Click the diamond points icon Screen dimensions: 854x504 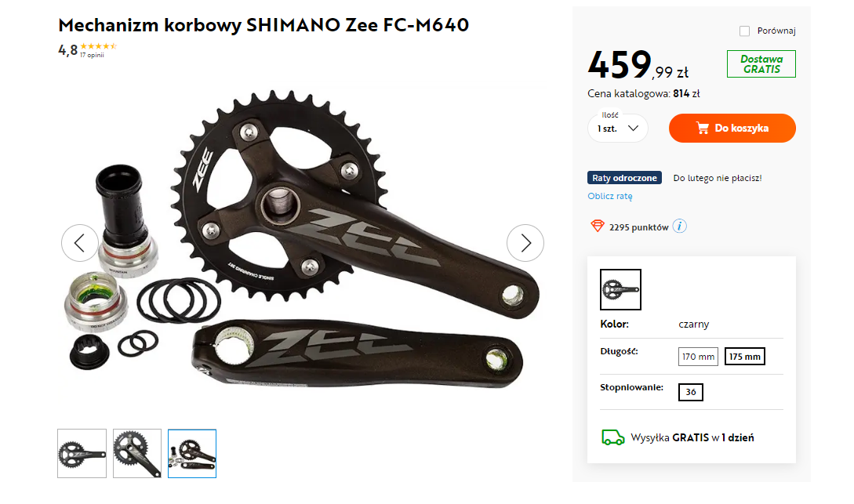coord(598,226)
